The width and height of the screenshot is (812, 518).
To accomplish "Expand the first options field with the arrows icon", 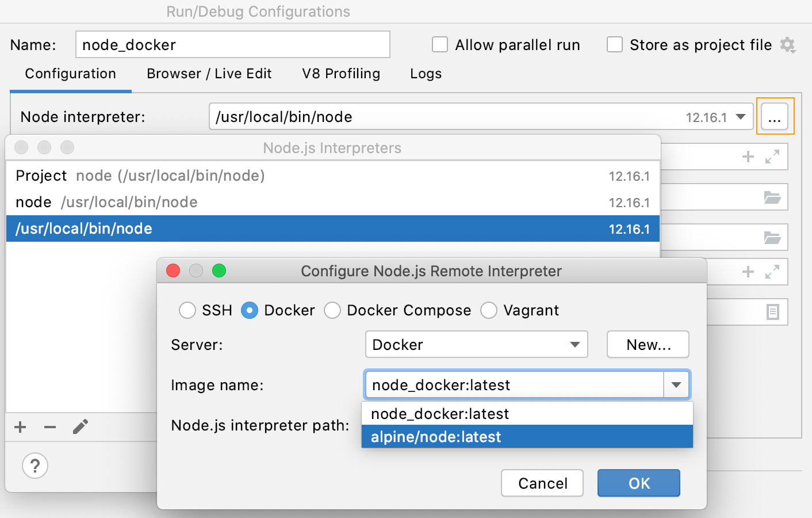I will click(x=772, y=157).
